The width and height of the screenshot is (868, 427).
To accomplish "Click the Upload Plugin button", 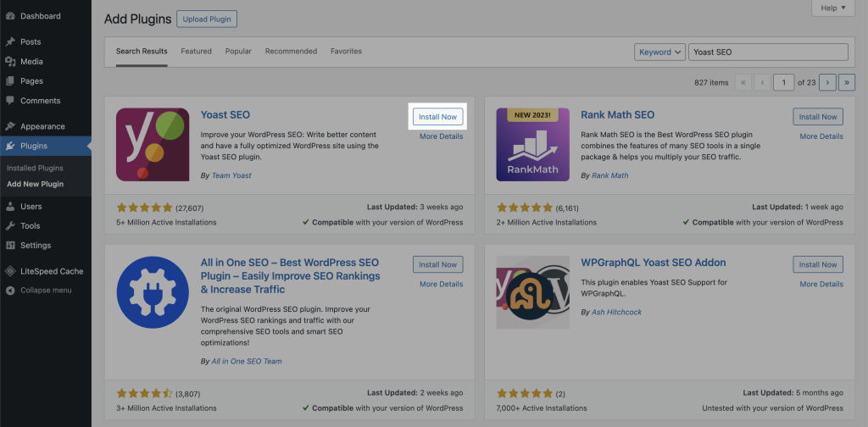I will [x=207, y=19].
